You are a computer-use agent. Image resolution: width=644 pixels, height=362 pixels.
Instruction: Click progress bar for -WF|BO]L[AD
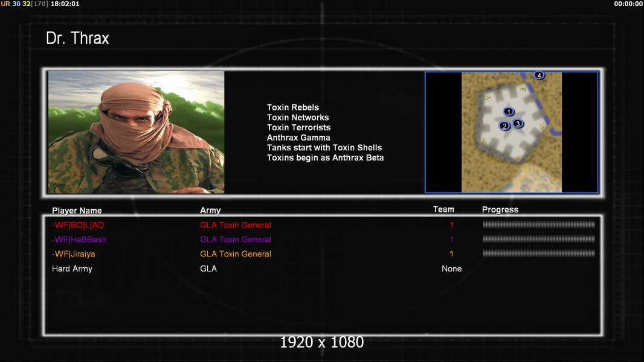coord(539,224)
